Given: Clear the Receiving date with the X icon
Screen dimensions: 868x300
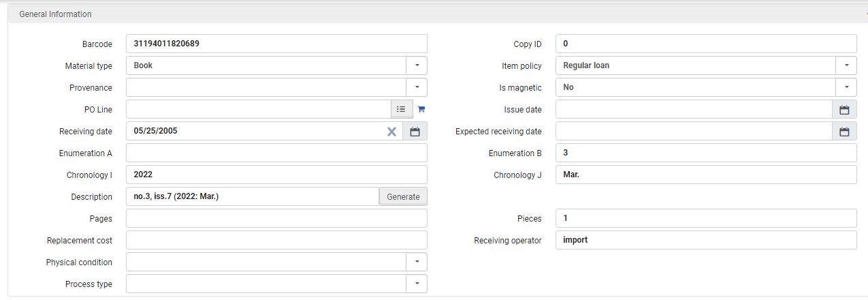Looking at the screenshot, I should (x=391, y=132).
